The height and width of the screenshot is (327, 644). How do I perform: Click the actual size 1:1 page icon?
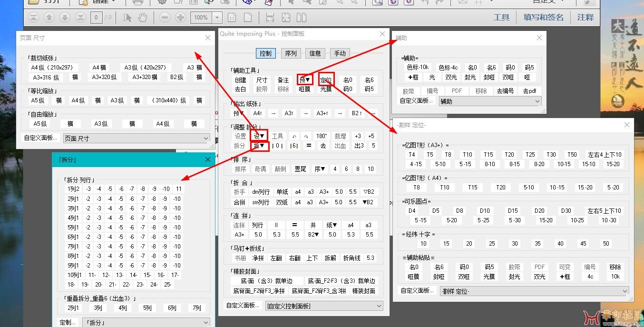click(x=232, y=18)
